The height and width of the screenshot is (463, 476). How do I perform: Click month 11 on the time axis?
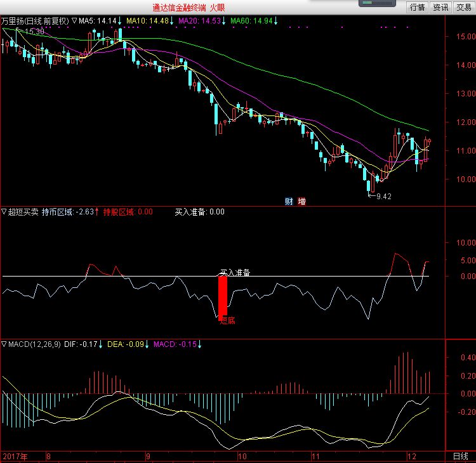tap(315, 456)
